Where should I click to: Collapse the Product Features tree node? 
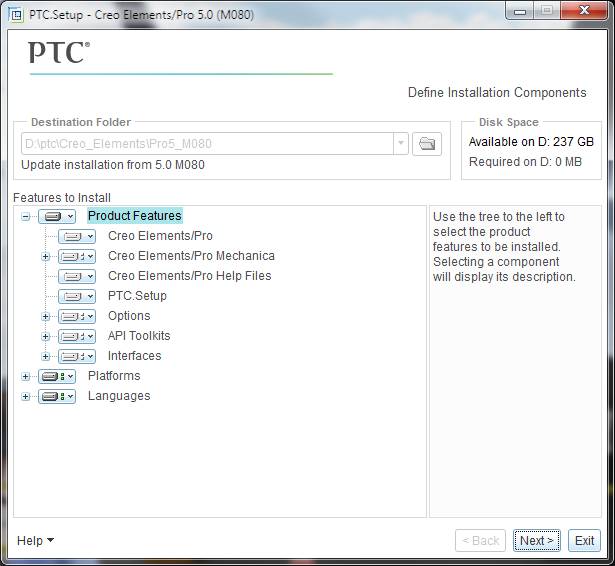(25, 216)
